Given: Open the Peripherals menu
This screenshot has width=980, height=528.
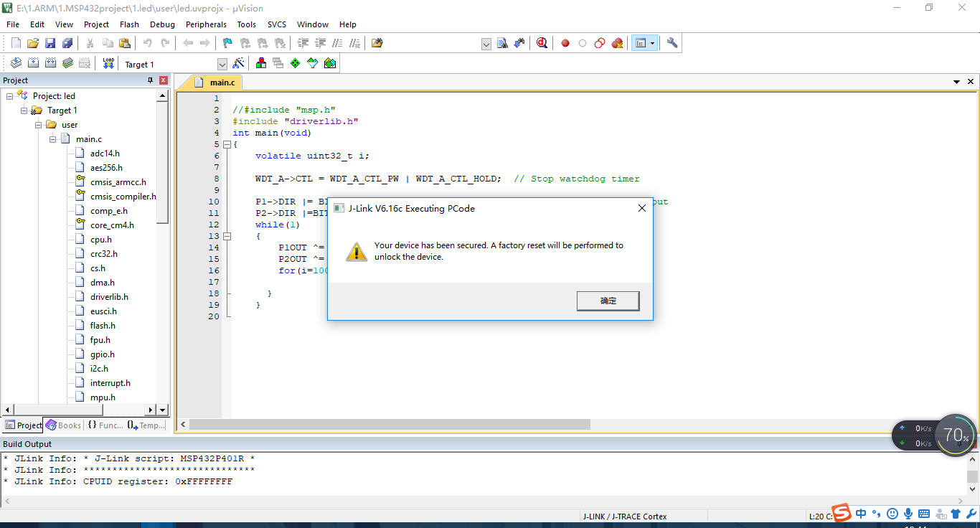Looking at the screenshot, I should (206, 24).
